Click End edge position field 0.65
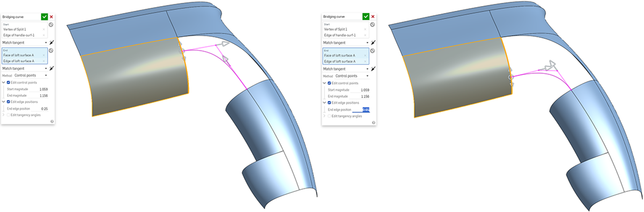 361,110
